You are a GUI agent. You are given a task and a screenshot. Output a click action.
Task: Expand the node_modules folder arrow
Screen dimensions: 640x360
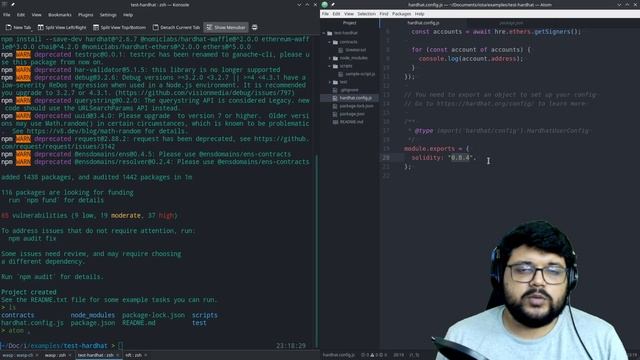click(x=330, y=58)
